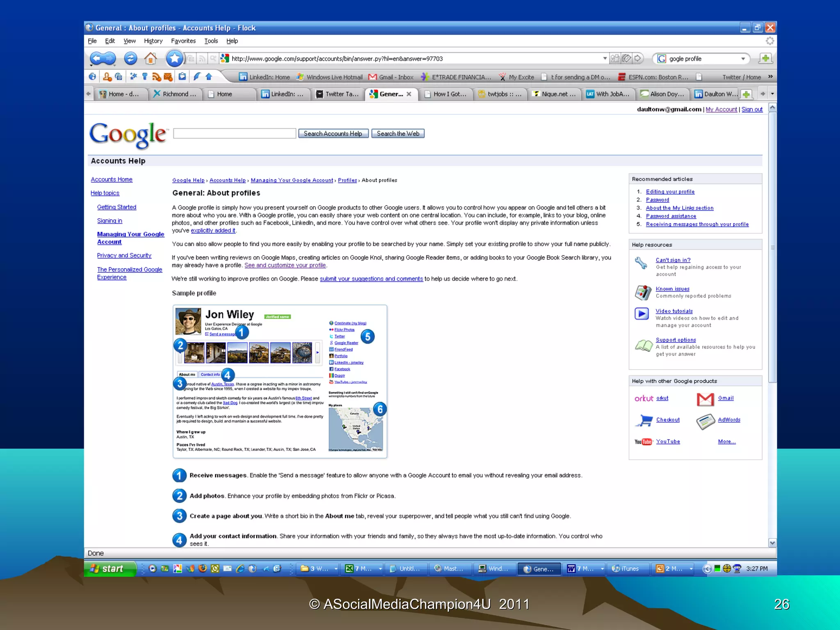Screen dimensions: 840x630
Task: Open the History menu
Action: [153, 41]
